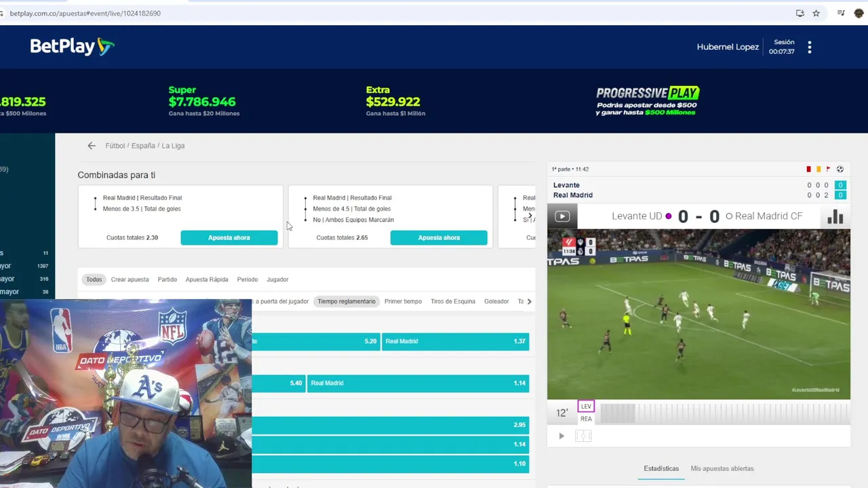Click the La Liga breadcrumb link

[173, 146]
